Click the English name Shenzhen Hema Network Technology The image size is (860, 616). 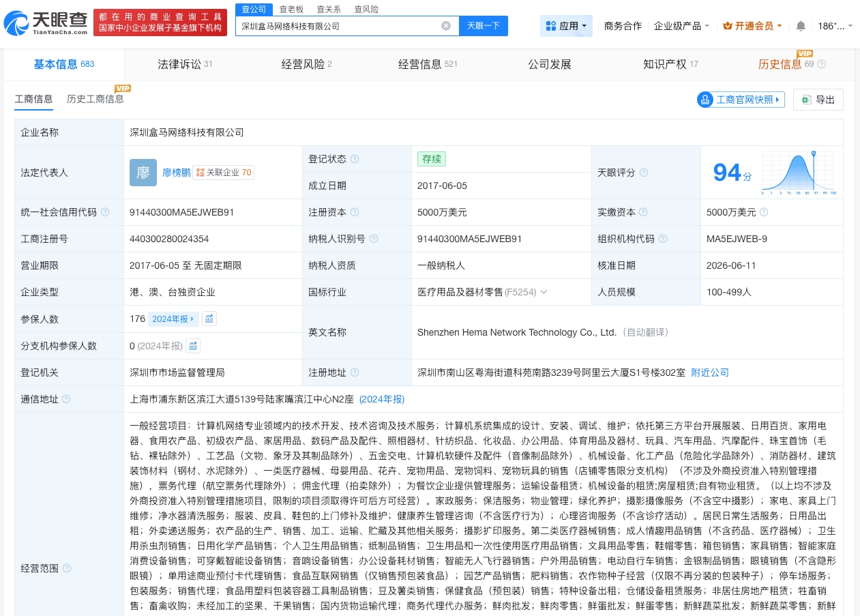click(517, 332)
